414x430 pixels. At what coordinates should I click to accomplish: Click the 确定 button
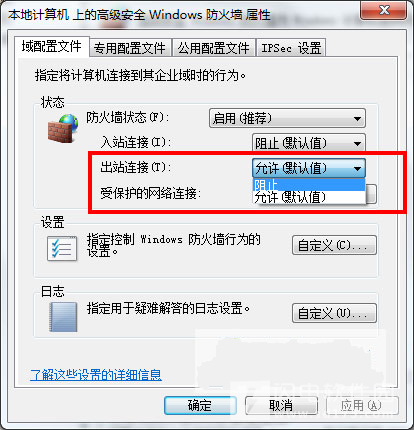[200, 405]
